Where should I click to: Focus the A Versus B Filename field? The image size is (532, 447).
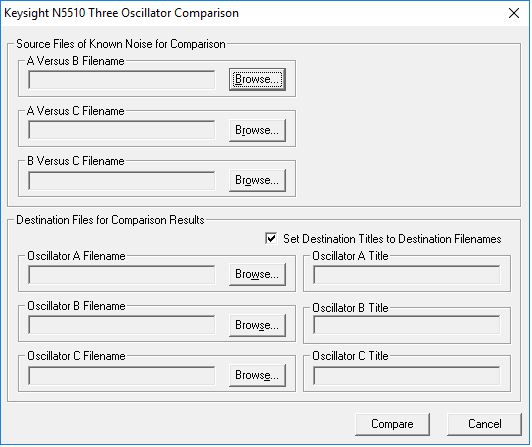[x=121, y=80]
